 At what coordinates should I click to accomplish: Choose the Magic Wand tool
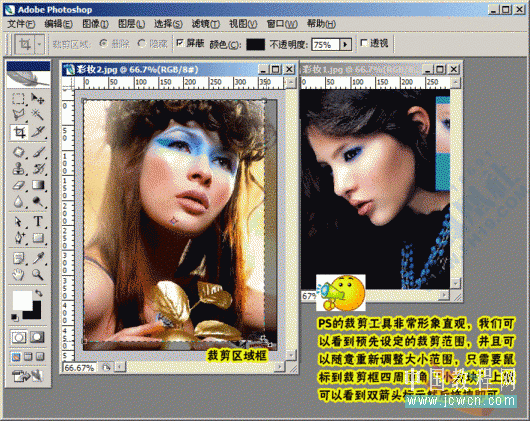[38, 115]
